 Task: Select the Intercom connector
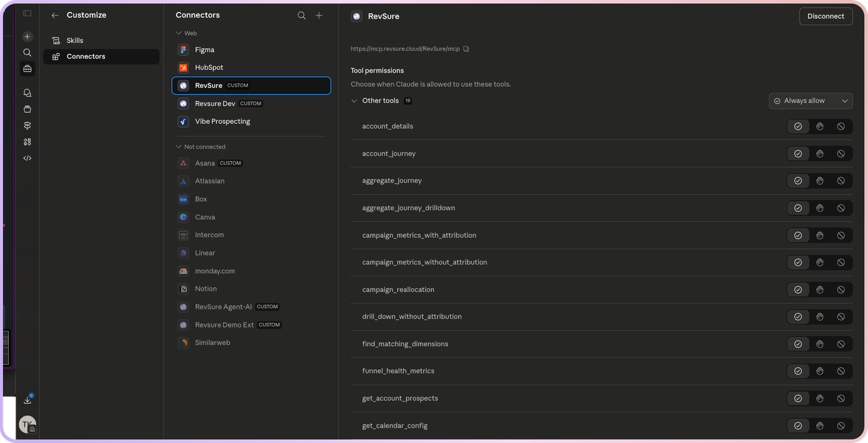251,235
